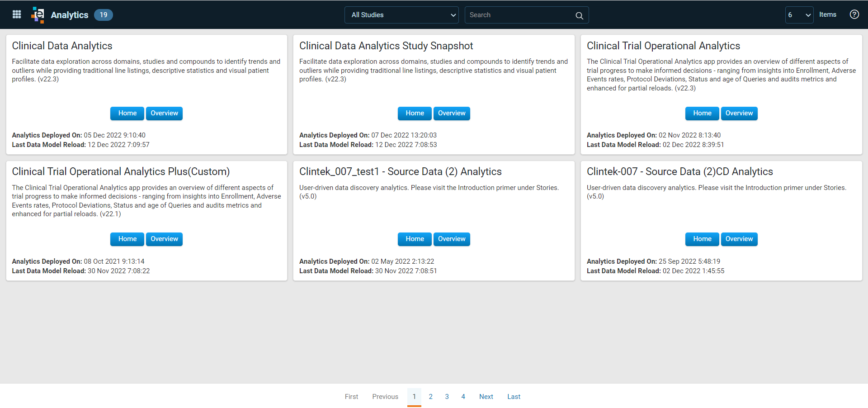Click the 19 analytics count badge
The height and width of the screenshot is (408, 868).
[x=104, y=15]
